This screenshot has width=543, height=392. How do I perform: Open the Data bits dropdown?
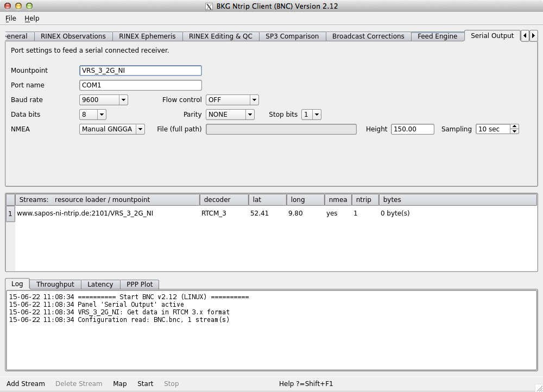pyautogui.click(x=93, y=115)
